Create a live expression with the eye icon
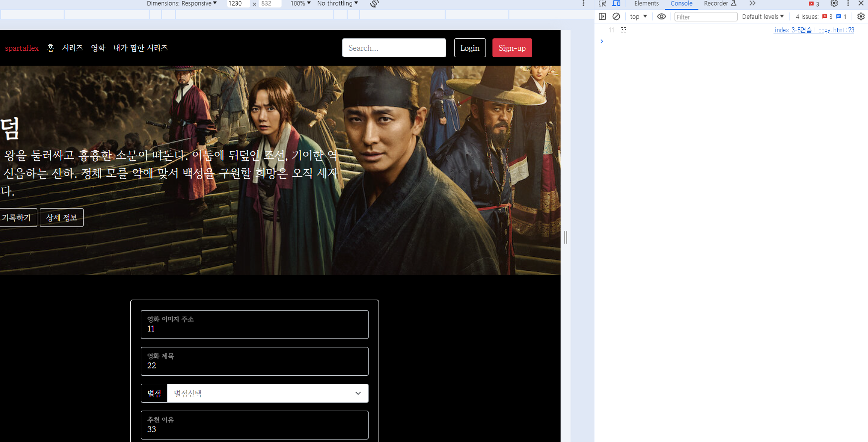The image size is (868, 442). tap(662, 16)
